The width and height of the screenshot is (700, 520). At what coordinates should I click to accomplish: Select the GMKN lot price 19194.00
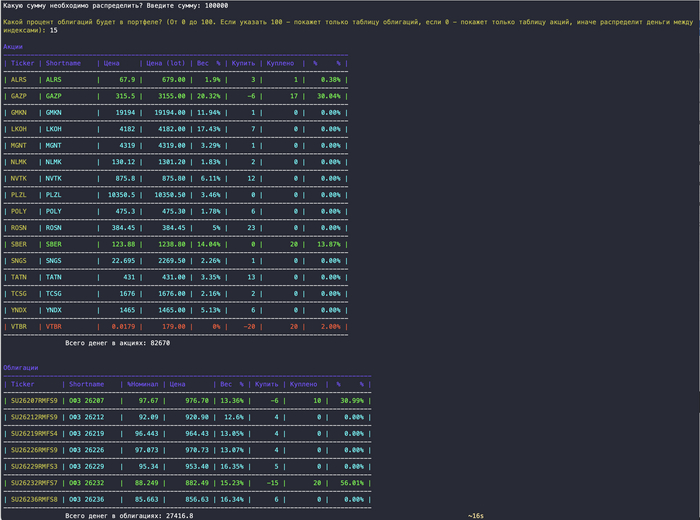pyautogui.click(x=170, y=113)
